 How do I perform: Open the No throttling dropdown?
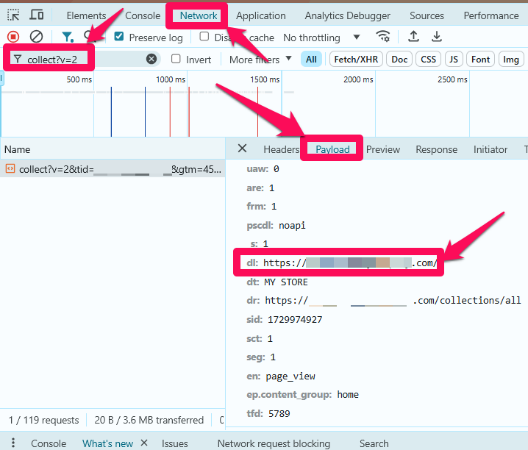(x=322, y=37)
